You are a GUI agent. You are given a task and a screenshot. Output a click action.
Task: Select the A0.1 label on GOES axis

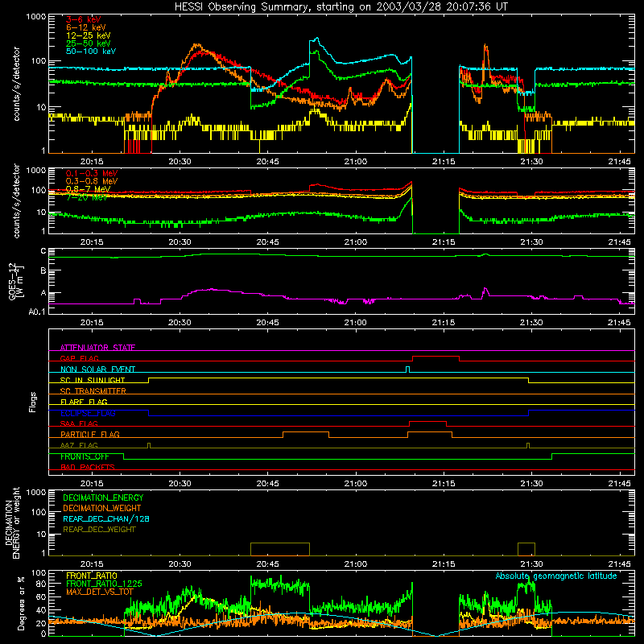37,312
